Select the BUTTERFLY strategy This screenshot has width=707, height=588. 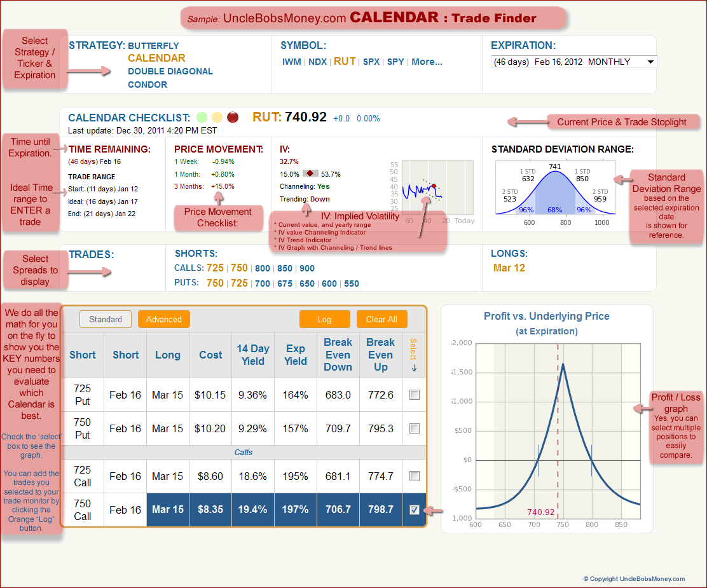(x=153, y=46)
